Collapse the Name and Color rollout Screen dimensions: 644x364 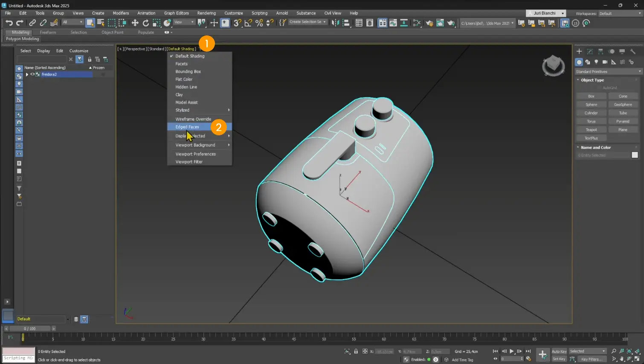click(x=596, y=148)
